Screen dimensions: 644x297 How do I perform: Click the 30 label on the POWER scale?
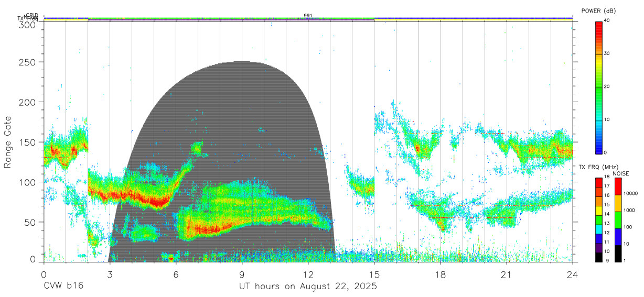(607, 54)
